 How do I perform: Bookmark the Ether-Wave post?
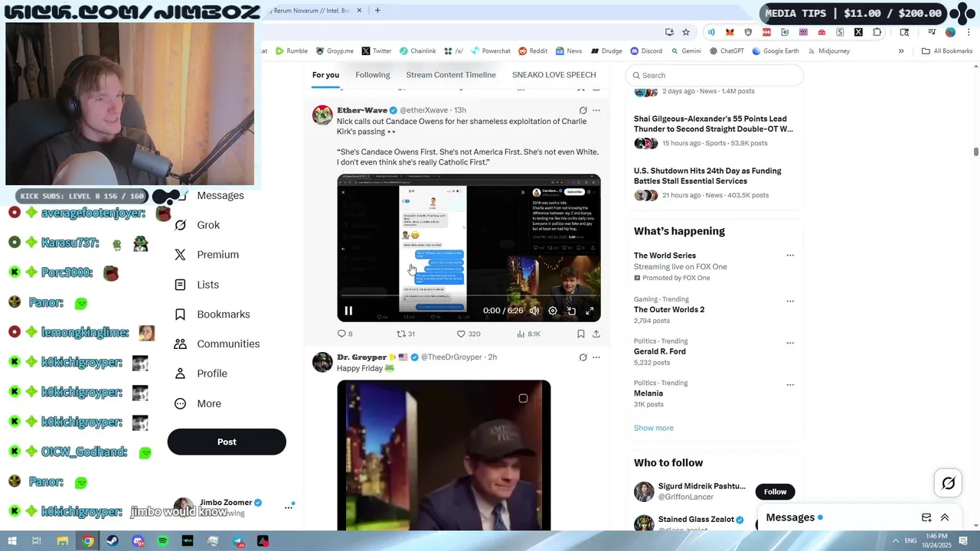pos(581,334)
